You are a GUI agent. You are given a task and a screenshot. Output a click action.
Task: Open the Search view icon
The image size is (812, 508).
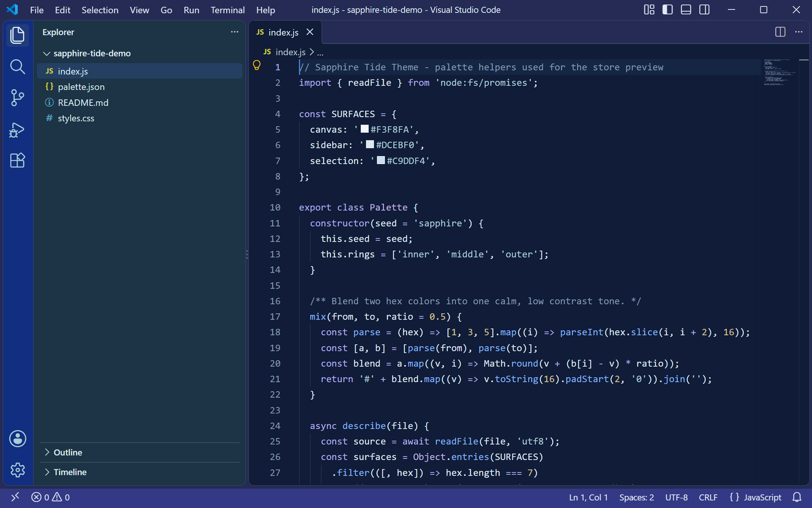[x=17, y=67]
